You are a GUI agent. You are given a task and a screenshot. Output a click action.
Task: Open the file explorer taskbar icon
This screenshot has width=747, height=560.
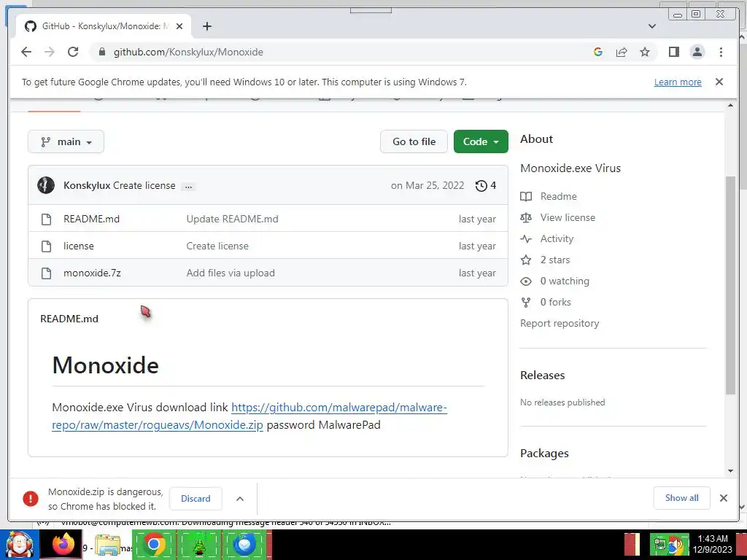(108, 545)
